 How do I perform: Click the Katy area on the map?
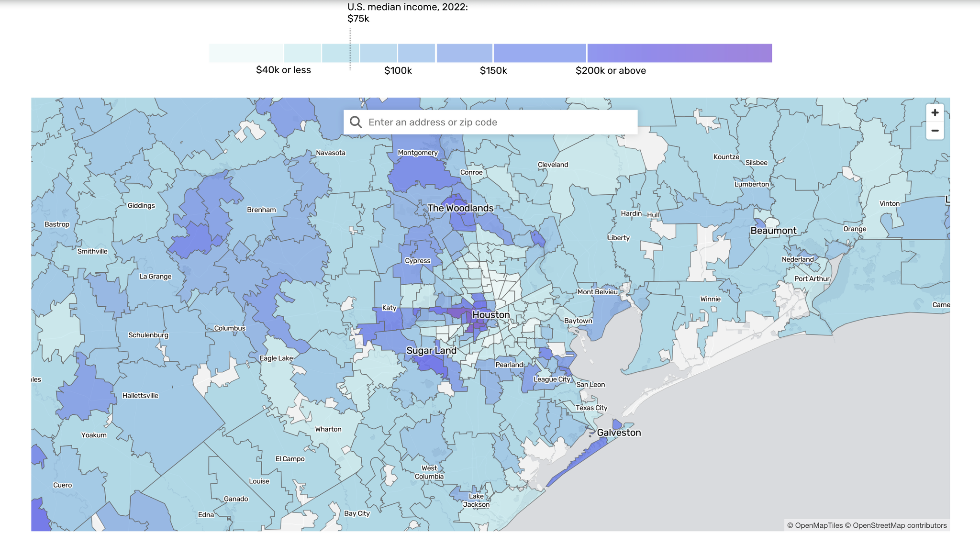389,308
